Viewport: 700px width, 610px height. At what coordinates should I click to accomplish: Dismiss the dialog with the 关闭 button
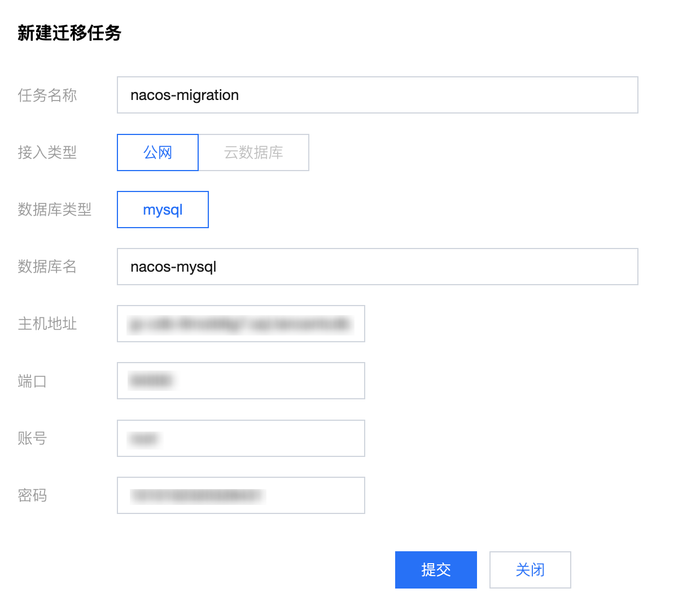(x=530, y=570)
